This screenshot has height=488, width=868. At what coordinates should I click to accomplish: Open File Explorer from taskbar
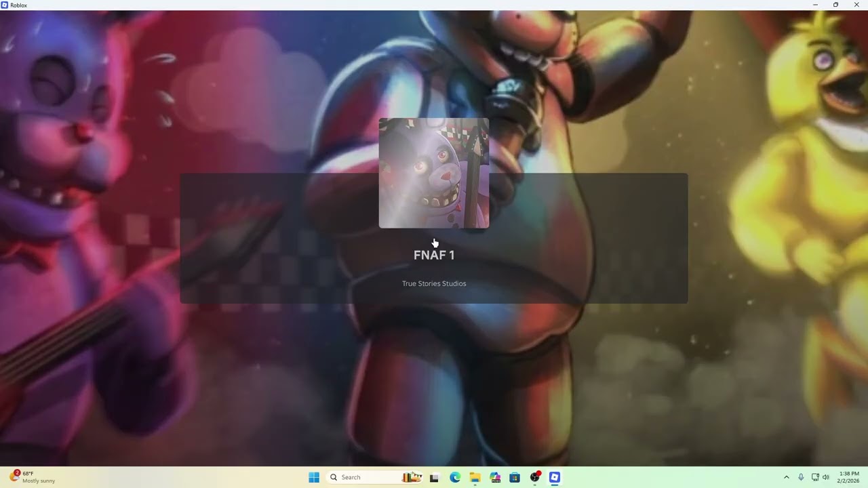(x=475, y=477)
